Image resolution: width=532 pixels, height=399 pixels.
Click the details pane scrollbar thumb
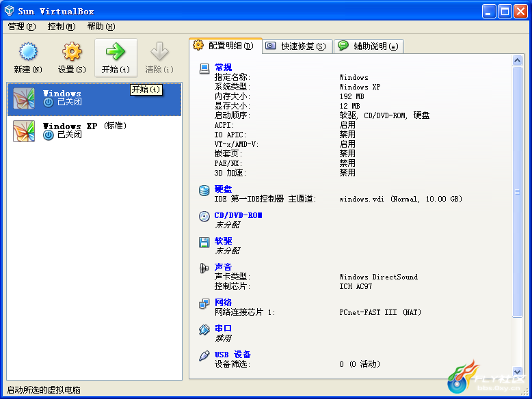tap(517, 192)
